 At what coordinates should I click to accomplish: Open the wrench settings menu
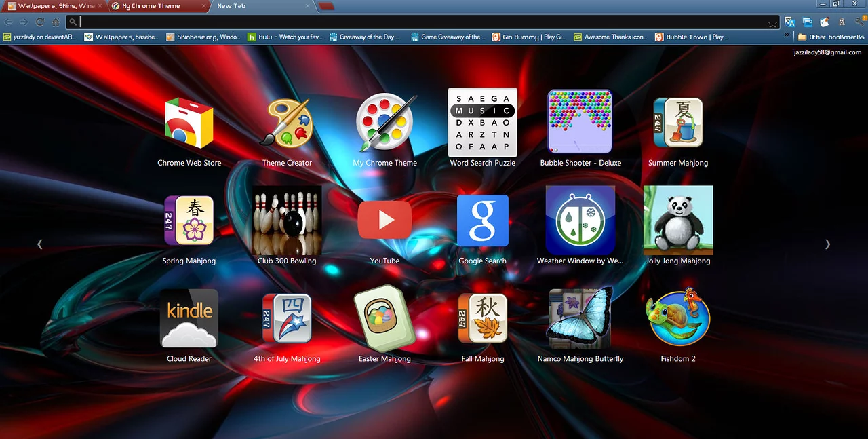(859, 22)
